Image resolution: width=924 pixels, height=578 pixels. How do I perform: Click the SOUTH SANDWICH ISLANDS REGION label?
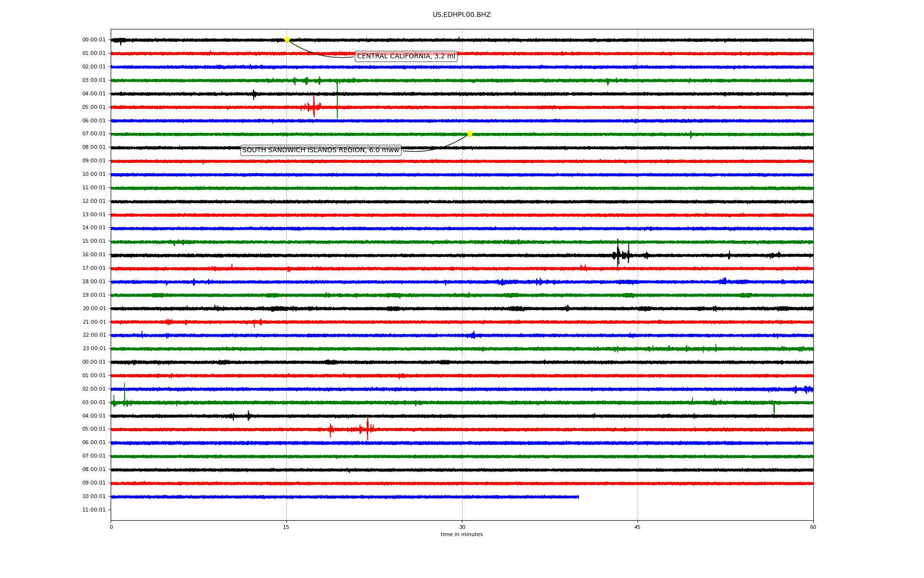pos(321,150)
